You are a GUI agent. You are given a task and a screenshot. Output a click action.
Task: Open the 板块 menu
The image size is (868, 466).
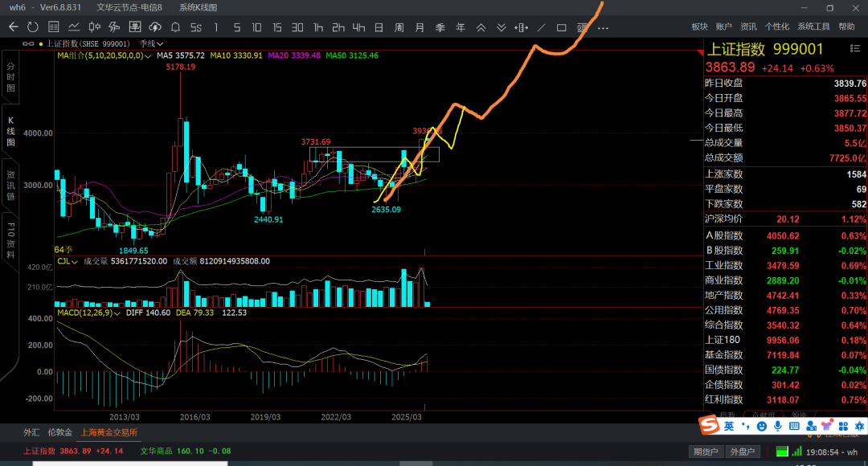pos(700,27)
